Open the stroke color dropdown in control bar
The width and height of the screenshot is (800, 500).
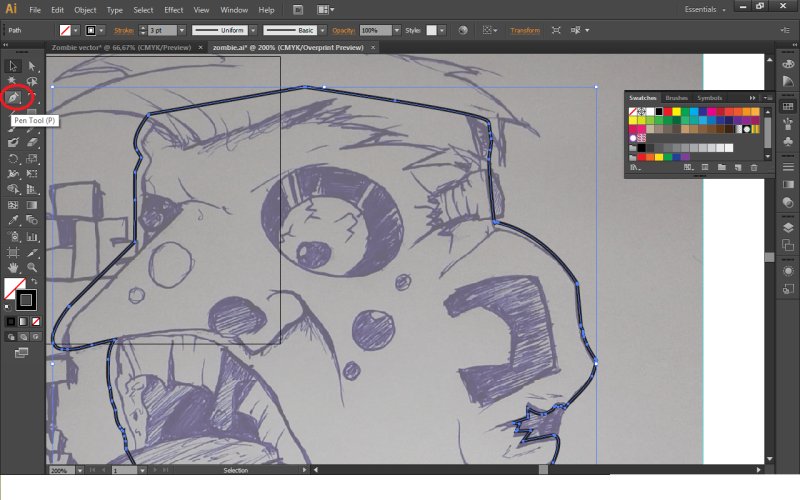pyautogui.click(x=101, y=31)
